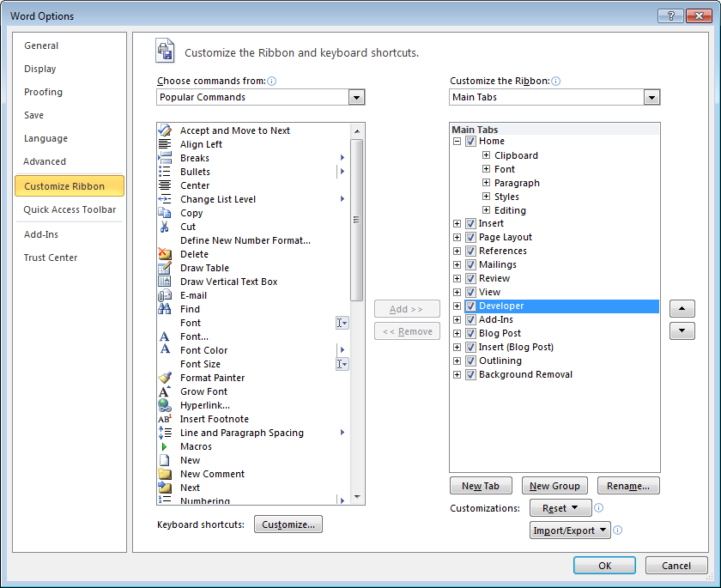Click the New Group button
721x588 pixels.
click(554, 486)
